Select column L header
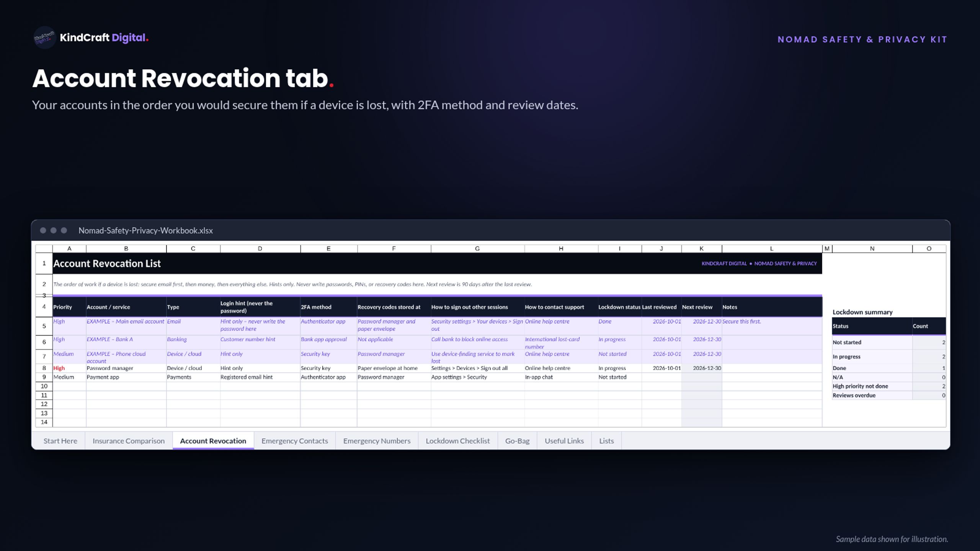This screenshot has height=551, width=980. (772, 249)
